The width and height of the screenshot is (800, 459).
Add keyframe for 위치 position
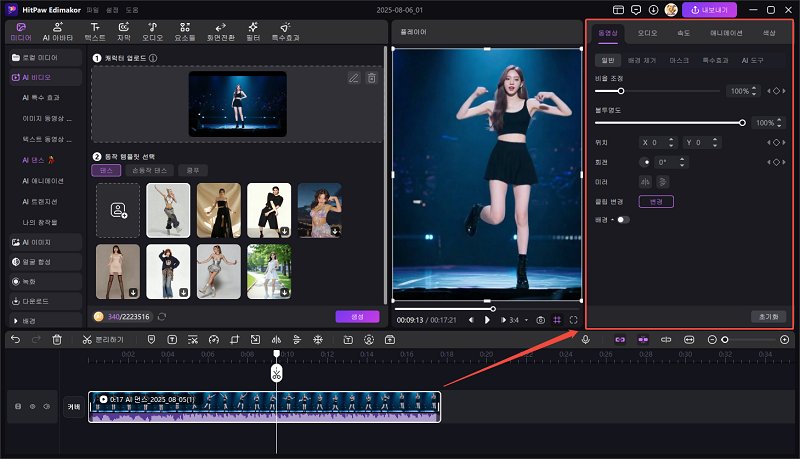click(776, 143)
